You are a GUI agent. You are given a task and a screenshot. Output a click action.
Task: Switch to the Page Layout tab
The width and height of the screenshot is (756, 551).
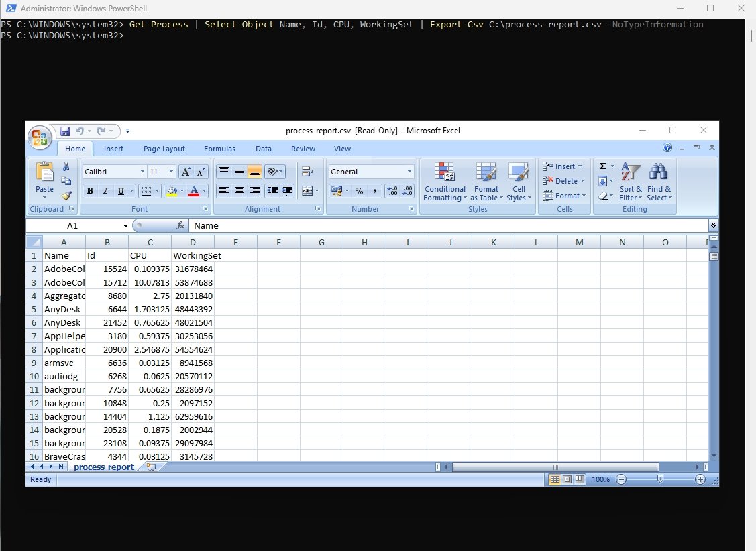(x=164, y=149)
